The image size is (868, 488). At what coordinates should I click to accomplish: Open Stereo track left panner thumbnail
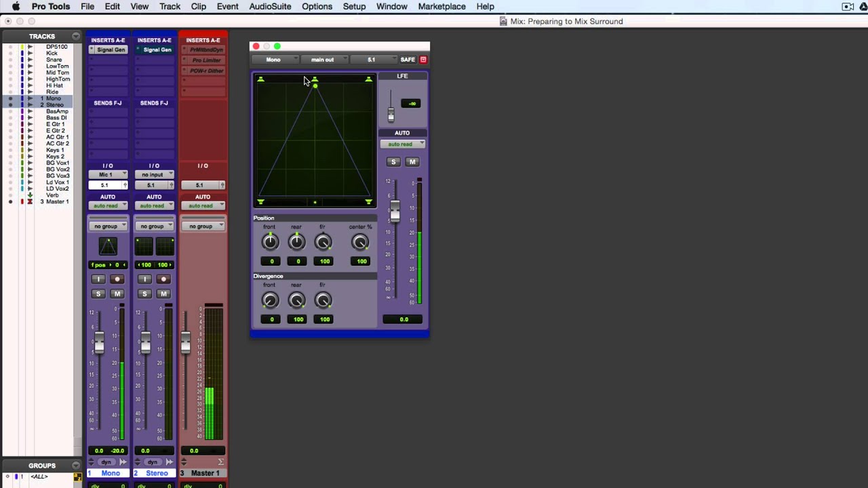[144, 246]
